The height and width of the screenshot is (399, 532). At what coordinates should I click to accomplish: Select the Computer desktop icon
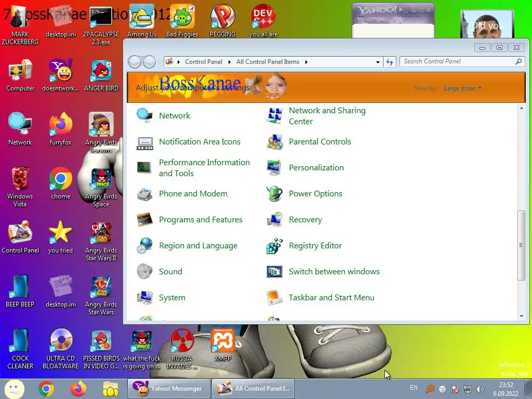click(20, 75)
